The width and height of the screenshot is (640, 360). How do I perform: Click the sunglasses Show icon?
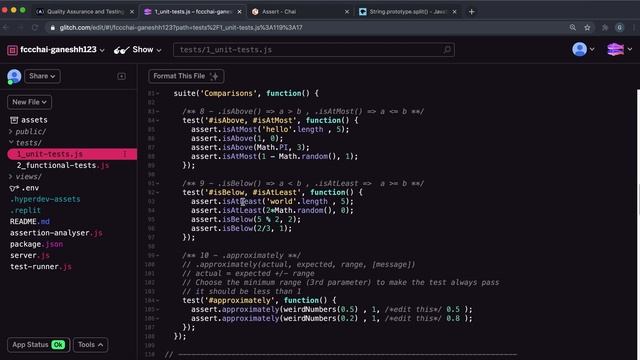(x=122, y=50)
